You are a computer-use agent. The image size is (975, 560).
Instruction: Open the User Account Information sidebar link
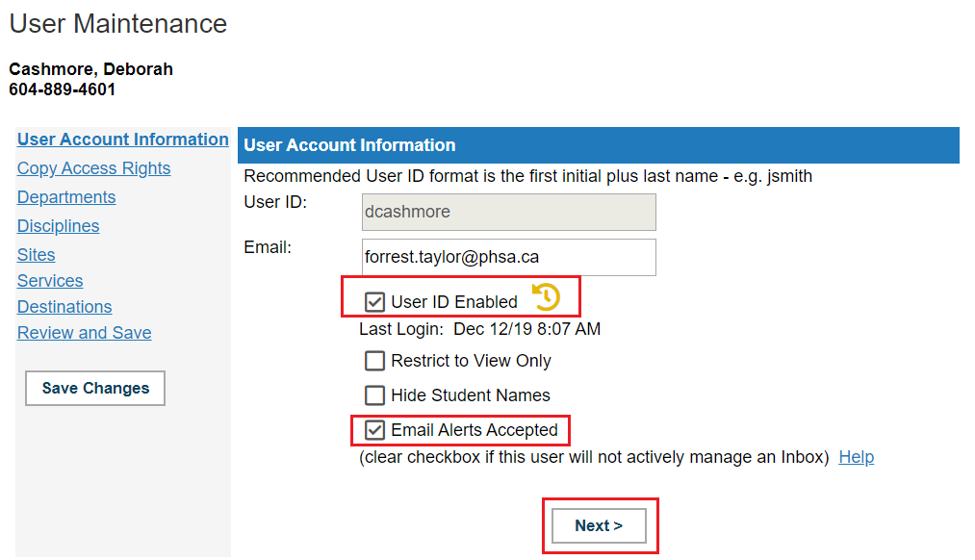tap(122, 140)
